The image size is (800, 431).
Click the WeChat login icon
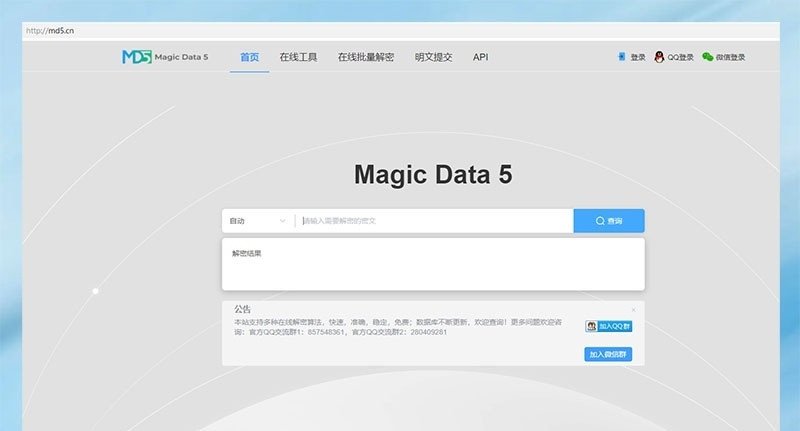pos(708,57)
